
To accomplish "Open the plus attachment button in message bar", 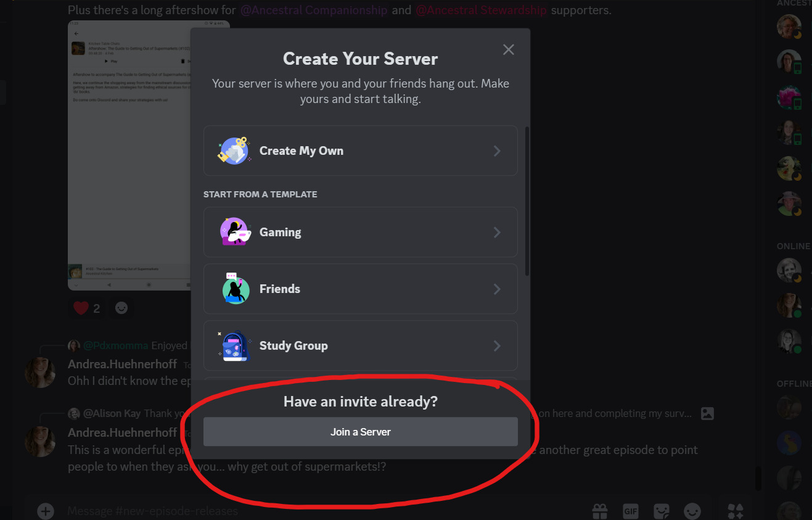I will (x=46, y=511).
